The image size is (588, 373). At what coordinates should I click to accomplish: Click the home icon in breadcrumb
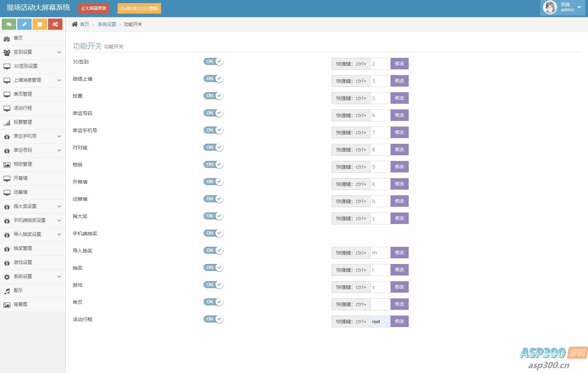point(75,24)
